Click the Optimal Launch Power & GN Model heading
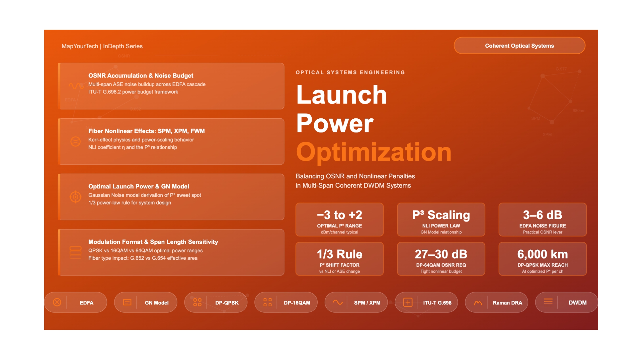644x362 pixels. [139, 187]
